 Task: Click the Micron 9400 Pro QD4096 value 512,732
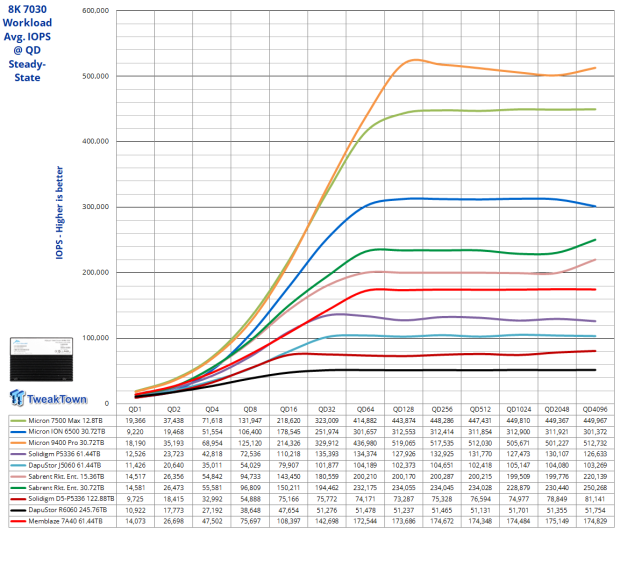595,443
